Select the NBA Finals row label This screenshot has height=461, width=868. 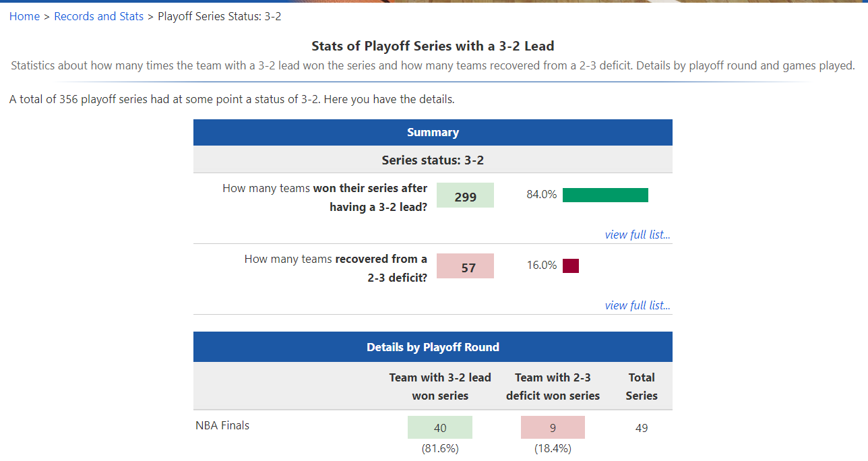coord(222,425)
